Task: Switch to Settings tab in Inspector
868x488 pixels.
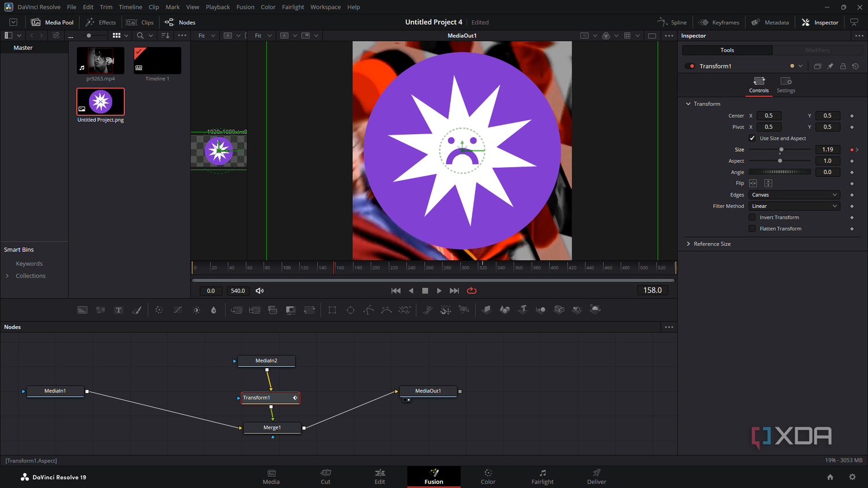Action: 786,84
